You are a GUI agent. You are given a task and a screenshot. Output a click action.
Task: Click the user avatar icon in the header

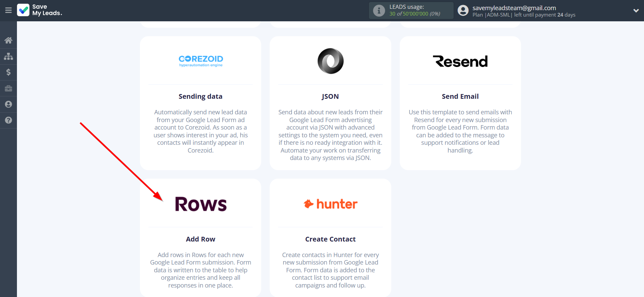463,10
